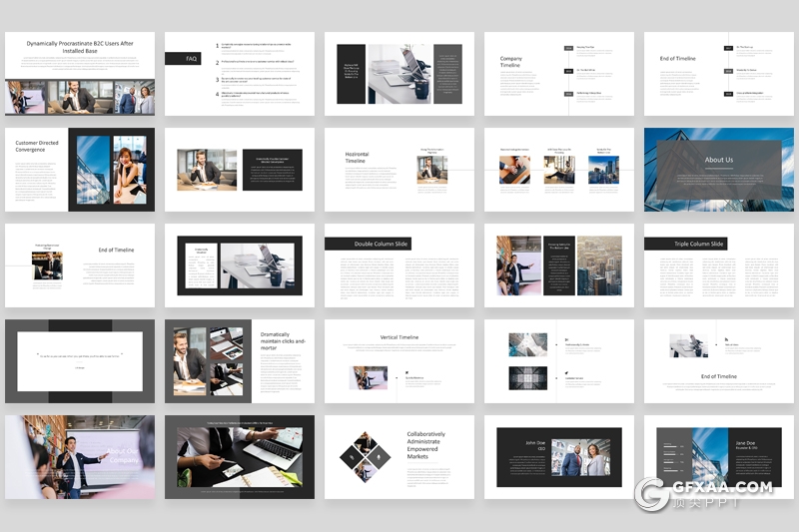Open the Company Timeline slide

tap(558, 74)
